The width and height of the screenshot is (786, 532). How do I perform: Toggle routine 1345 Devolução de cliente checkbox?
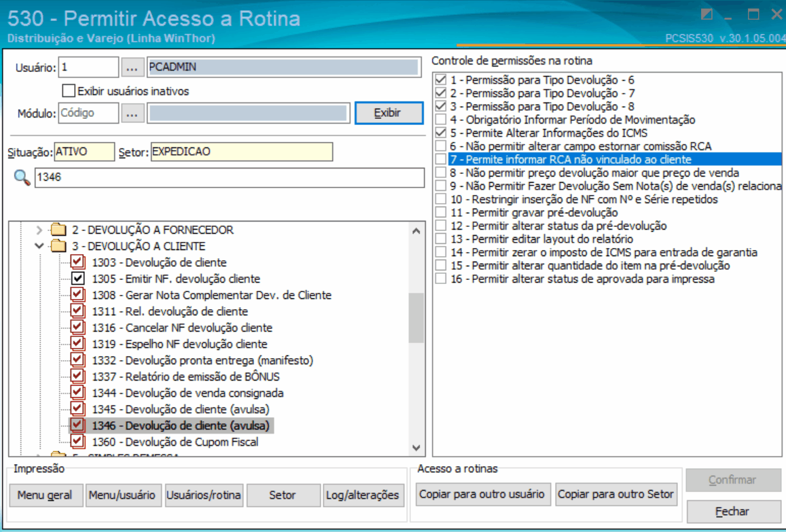pos(77,408)
